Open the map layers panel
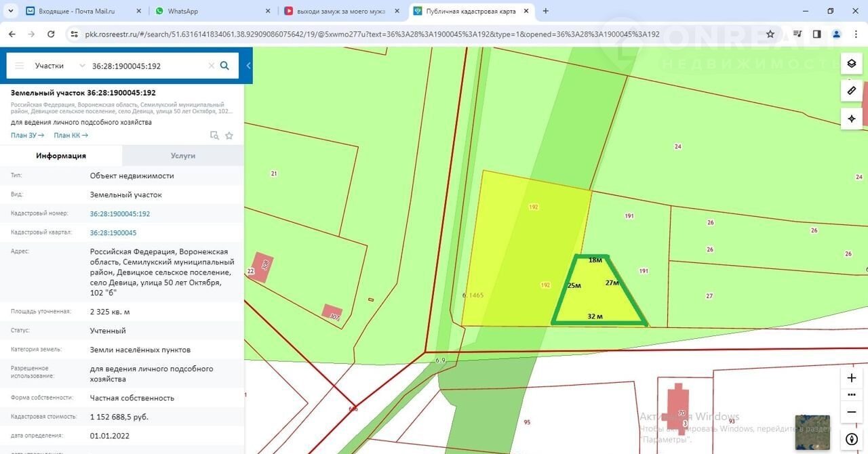This screenshot has height=454, width=868. 852,64
